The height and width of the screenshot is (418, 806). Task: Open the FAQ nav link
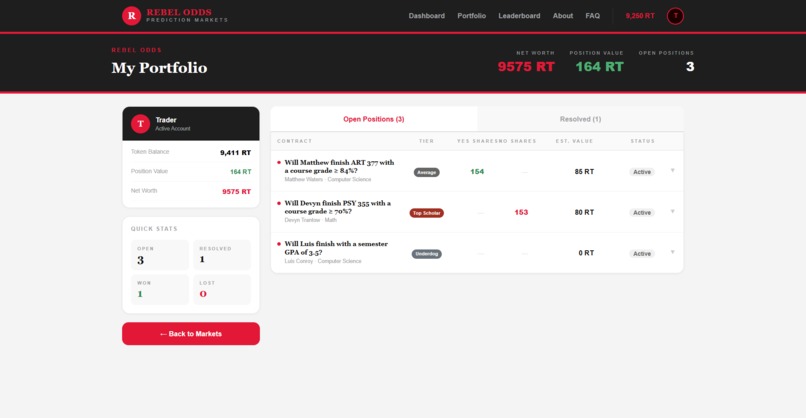(592, 16)
